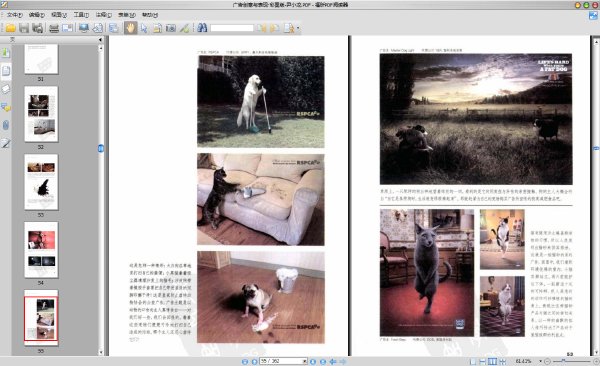Image resolution: width=600 pixels, height=366 pixels.
Task: Go to last page button in status bar
Action: pyautogui.click(x=323, y=361)
